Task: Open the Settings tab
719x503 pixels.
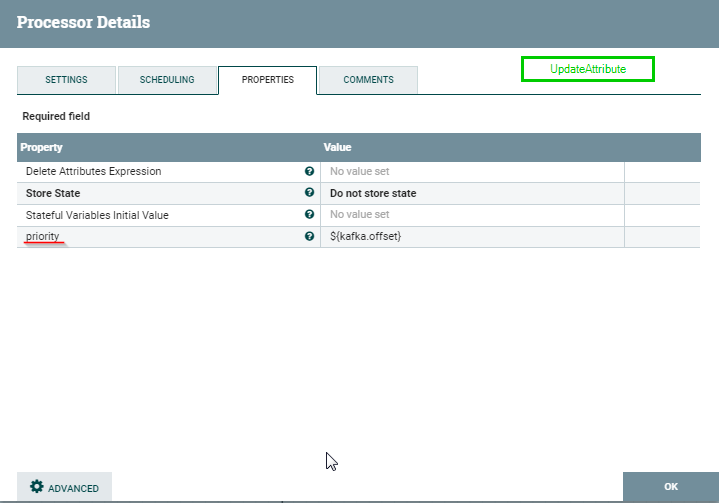Action: coord(66,80)
